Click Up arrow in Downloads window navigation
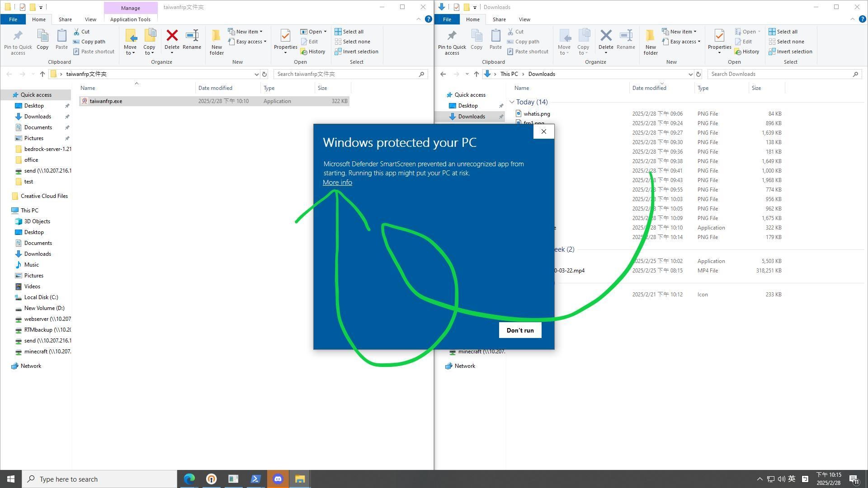Viewport: 868px width, 488px height. [x=476, y=74]
